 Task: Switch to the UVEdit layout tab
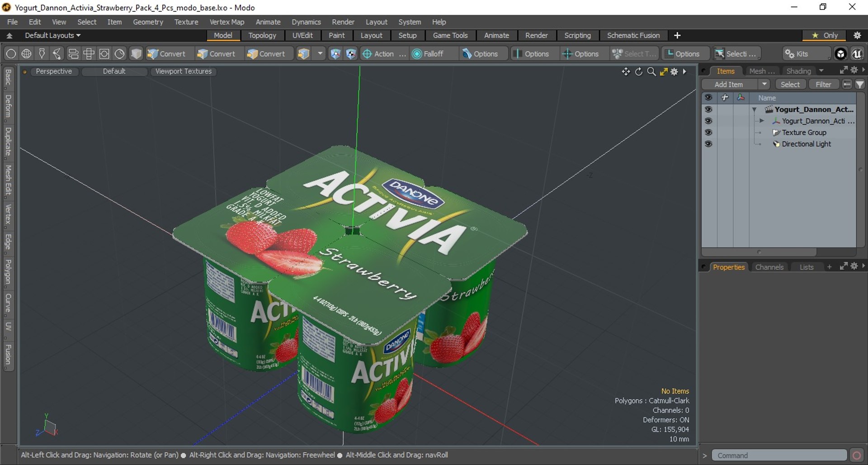click(302, 35)
